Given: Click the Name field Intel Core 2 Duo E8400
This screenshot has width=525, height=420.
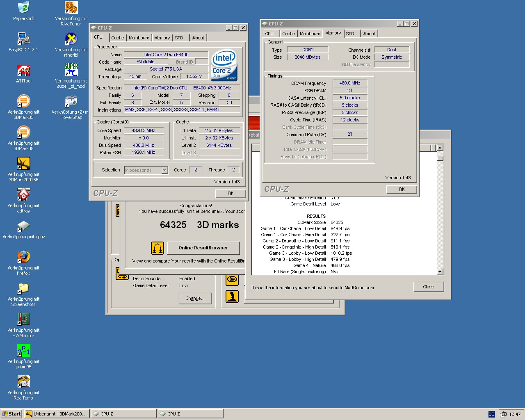Looking at the screenshot, I should [166, 55].
